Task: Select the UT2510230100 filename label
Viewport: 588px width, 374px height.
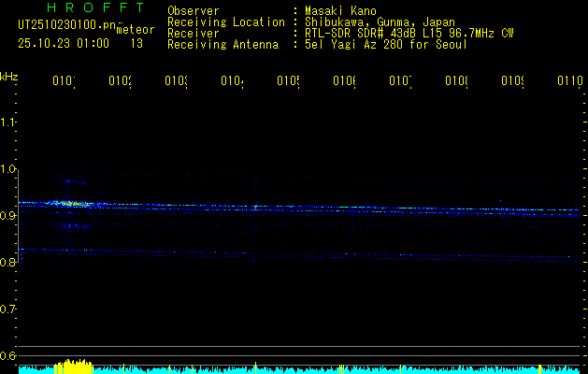Action: 67,25
